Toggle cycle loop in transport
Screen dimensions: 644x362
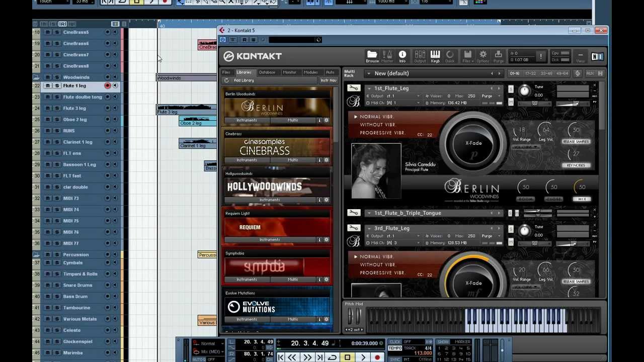(x=332, y=357)
